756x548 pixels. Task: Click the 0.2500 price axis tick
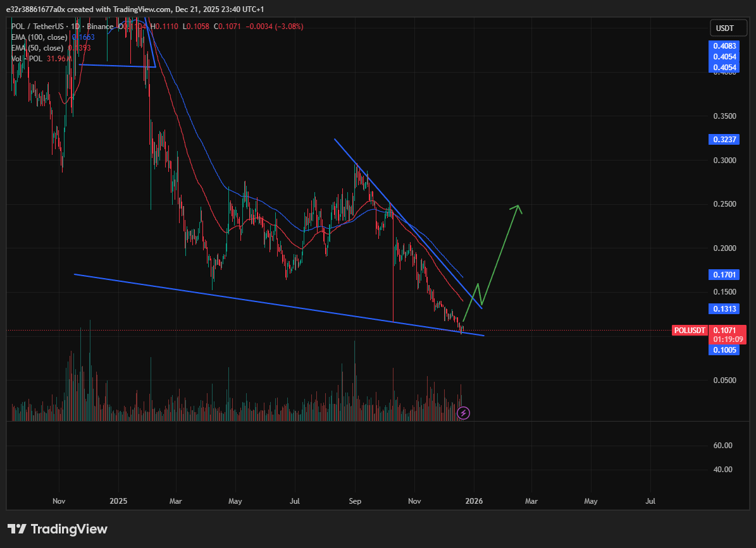tap(724, 204)
